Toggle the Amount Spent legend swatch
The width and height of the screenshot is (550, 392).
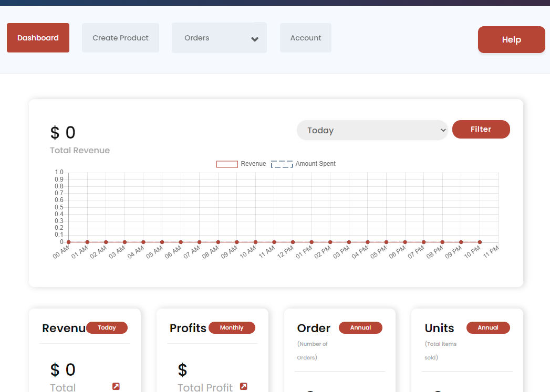(x=282, y=164)
